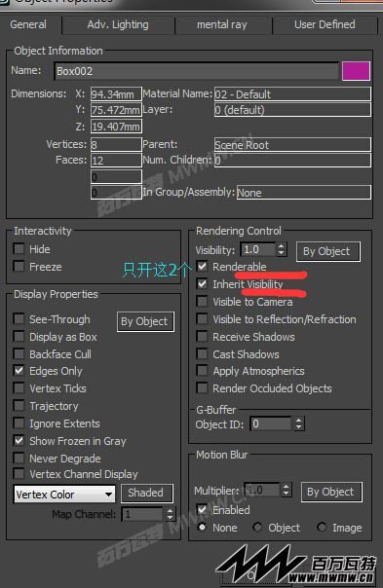383x588 pixels.
Task: Open the Adv. Lighting tab
Action: pyautogui.click(x=118, y=24)
